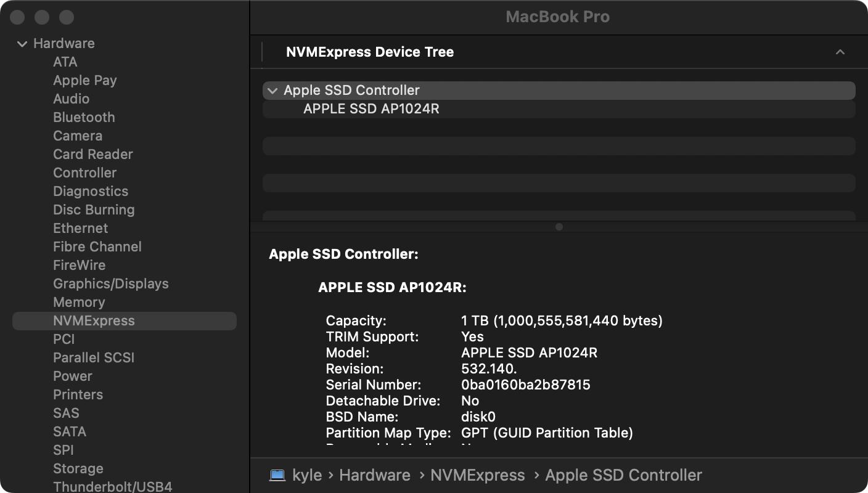Select Storage in the sidebar
868x493 pixels.
tap(78, 468)
